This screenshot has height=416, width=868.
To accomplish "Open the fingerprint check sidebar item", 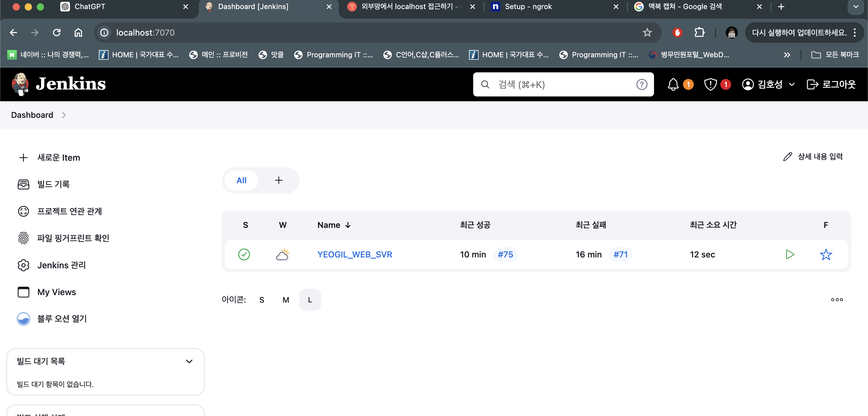I will coord(73,238).
